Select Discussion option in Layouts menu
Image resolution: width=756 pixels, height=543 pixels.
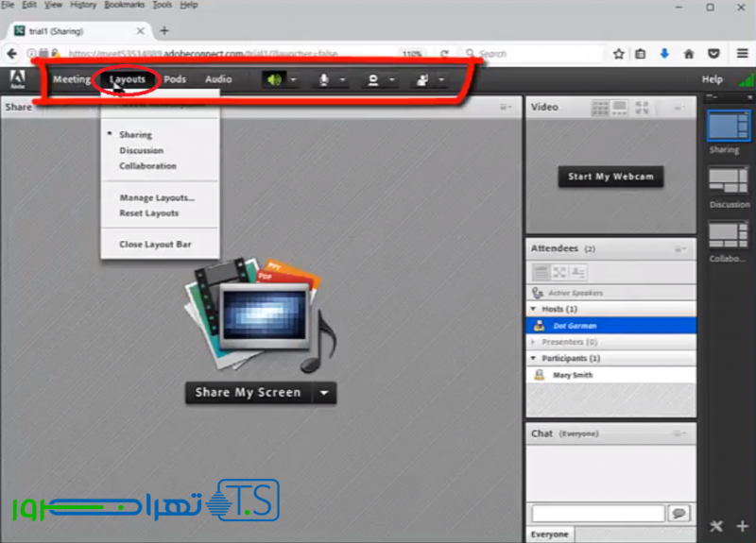click(141, 151)
